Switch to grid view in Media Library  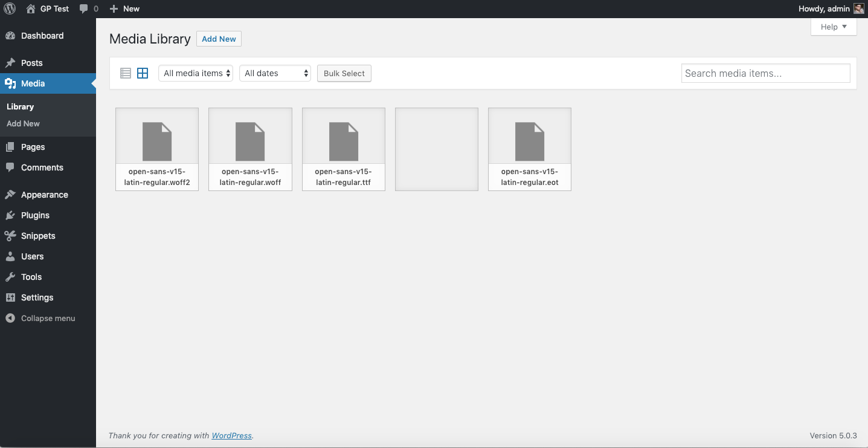pyautogui.click(x=142, y=73)
